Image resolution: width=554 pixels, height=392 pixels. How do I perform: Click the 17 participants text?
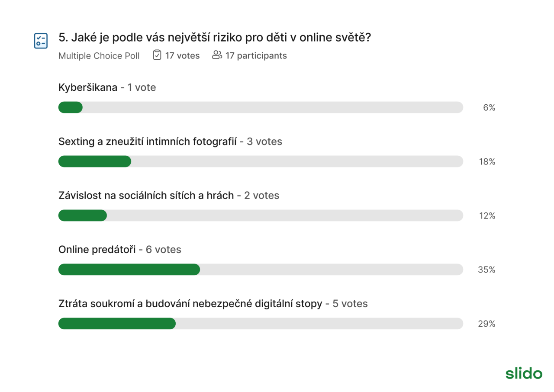256,55
